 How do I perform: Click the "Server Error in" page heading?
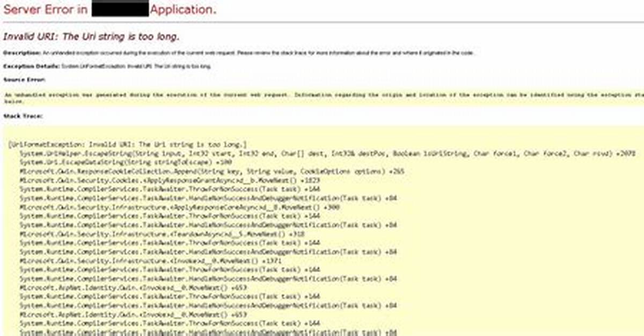(x=109, y=10)
